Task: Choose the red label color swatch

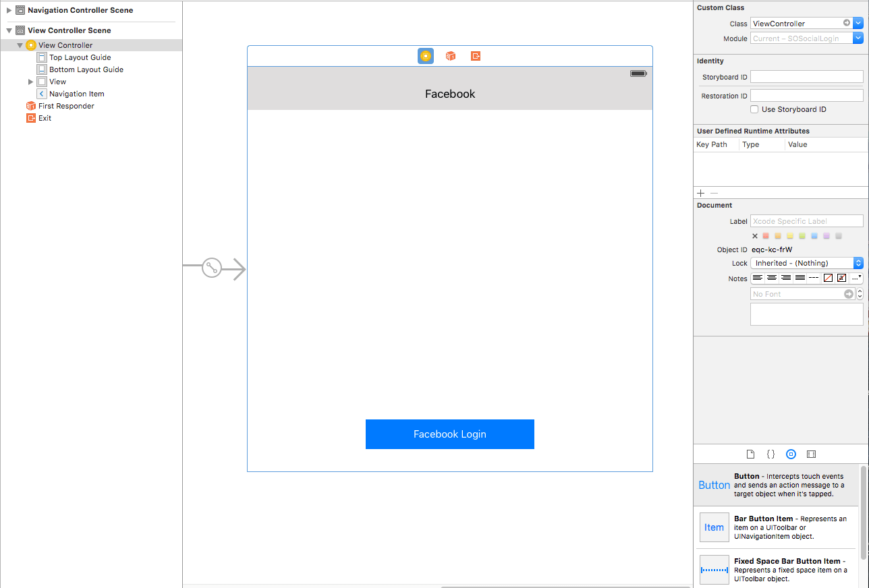Action: [x=766, y=236]
